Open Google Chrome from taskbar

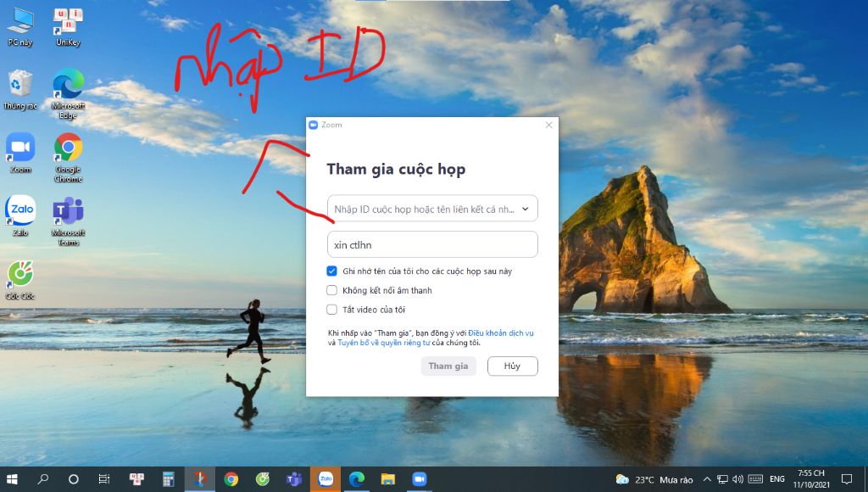pos(231,479)
